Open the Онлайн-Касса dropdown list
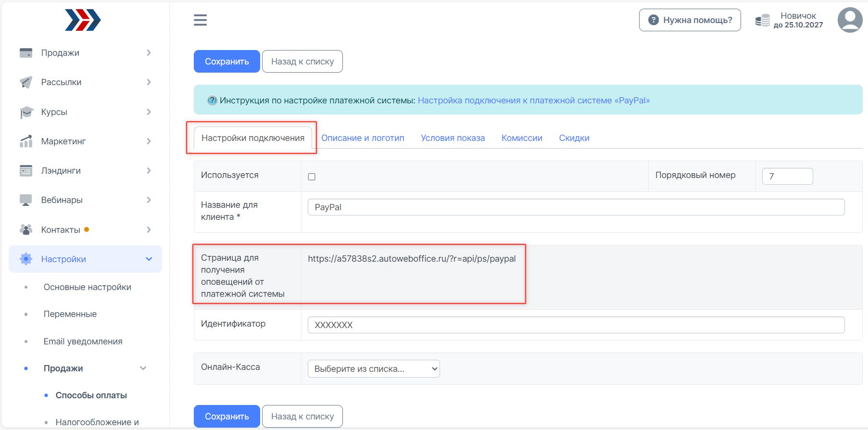This screenshot has height=430, width=868. [374, 369]
